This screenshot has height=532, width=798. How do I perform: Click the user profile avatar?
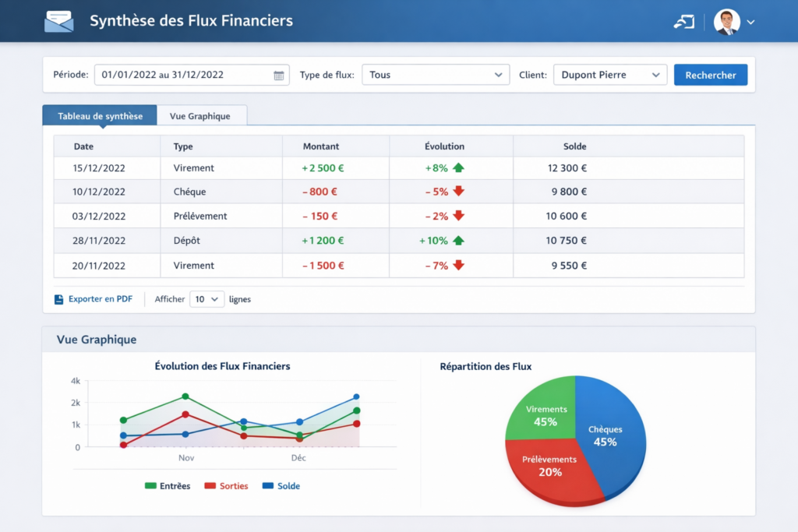727,22
